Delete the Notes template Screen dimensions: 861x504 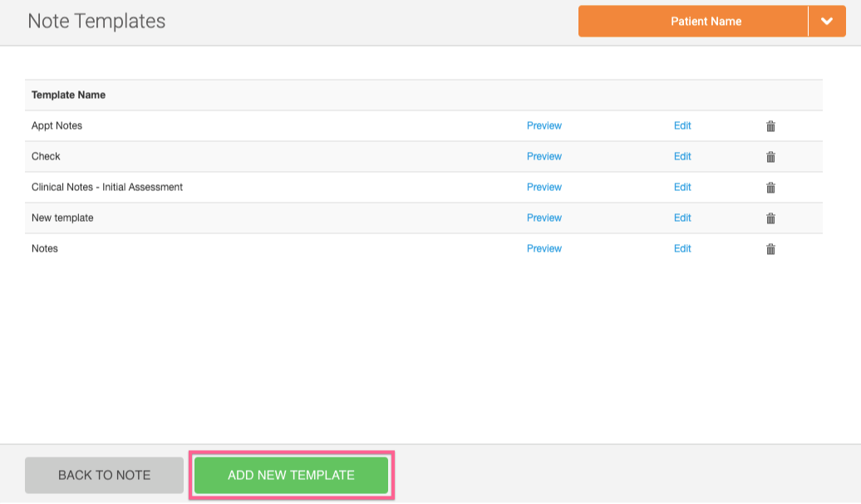pyautogui.click(x=770, y=249)
